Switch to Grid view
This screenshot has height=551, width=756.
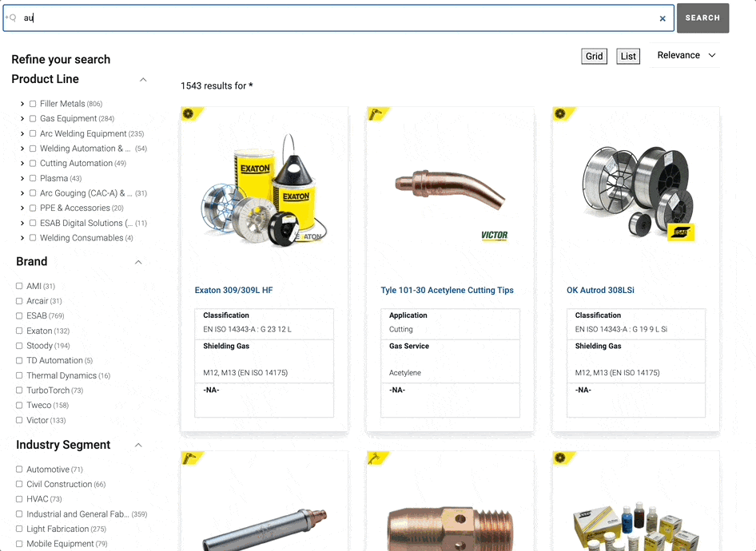594,56
